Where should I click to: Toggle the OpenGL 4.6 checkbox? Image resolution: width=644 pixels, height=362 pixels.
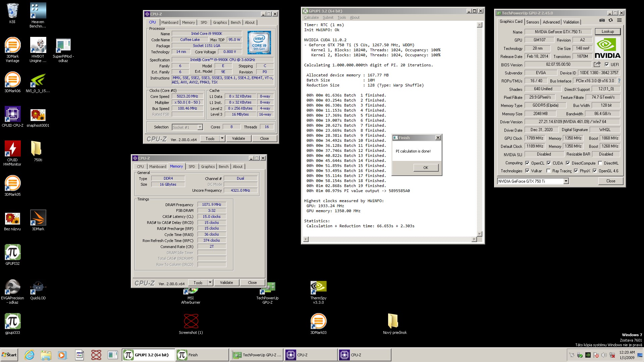click(x=595, y=171)
